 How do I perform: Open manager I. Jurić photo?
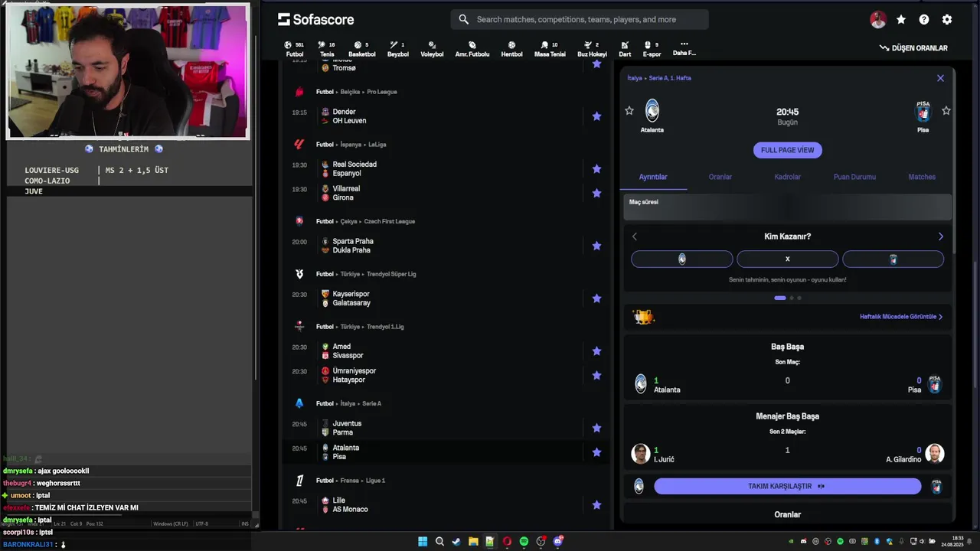[641, 454]
